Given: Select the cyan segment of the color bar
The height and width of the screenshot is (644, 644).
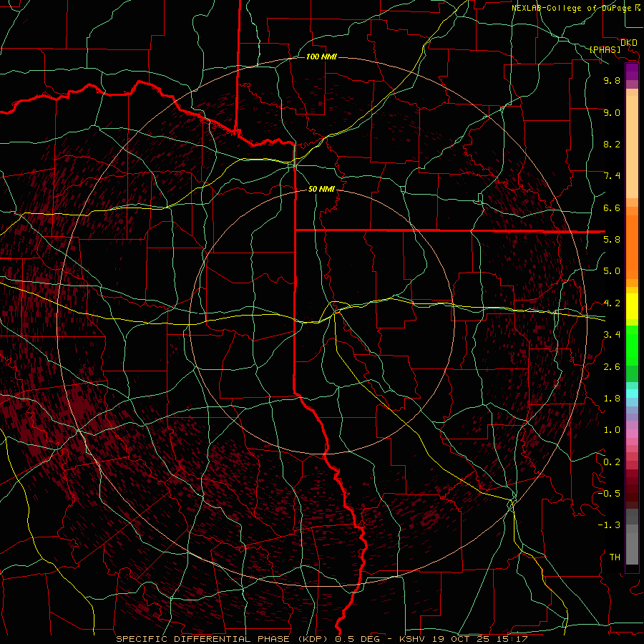Looking at the screenshot, I should pyautogui.click(x=632, y=394).
